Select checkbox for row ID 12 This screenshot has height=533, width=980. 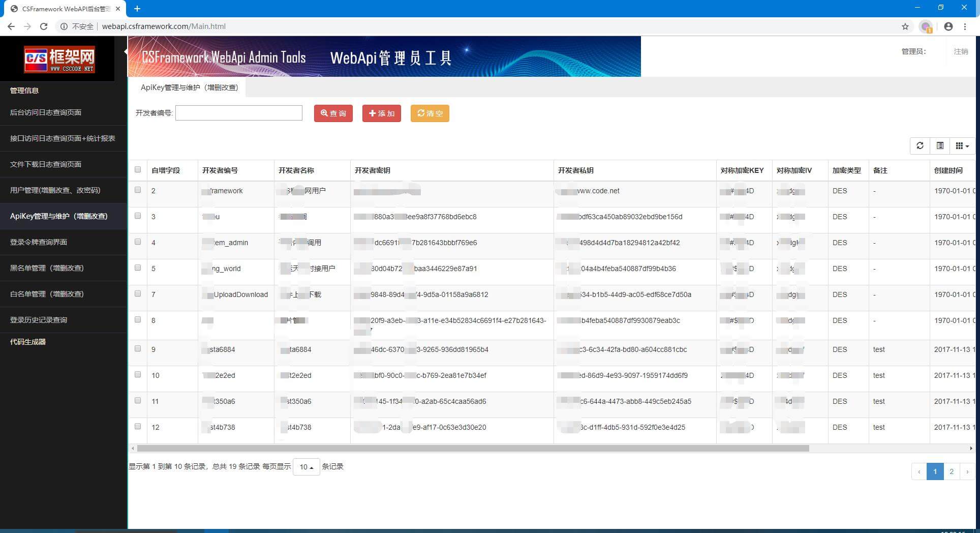tap(138, 427)
